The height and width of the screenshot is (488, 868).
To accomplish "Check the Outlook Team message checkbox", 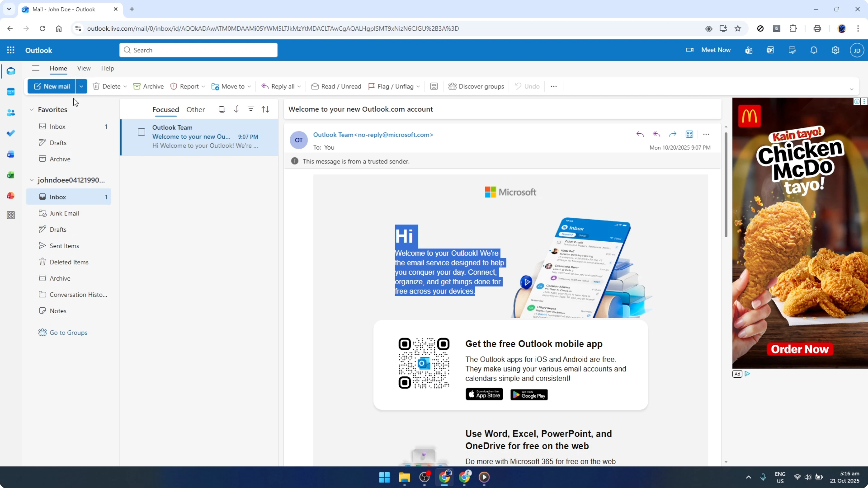I will pos(142,132).
